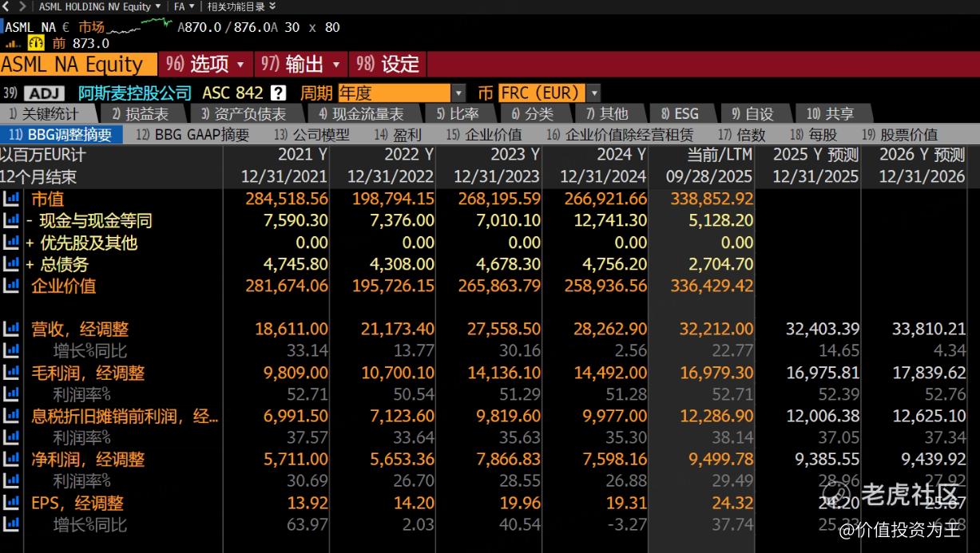980x553 pixels.
Task: Click the chart icon beside 利润率% under 毛利润
Action: 11,394
